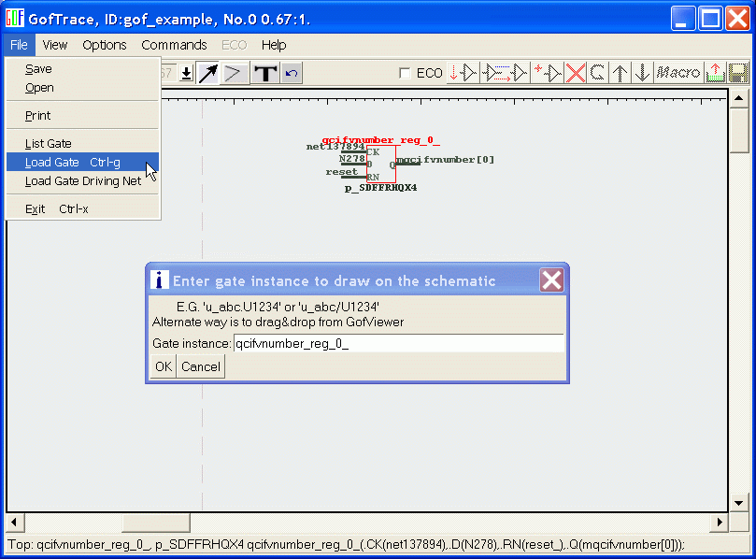Viewport: 756px width, 559px height.
Task: Click the rotate C-shaped toolbar icon
Action: click(x=597, y=73)
